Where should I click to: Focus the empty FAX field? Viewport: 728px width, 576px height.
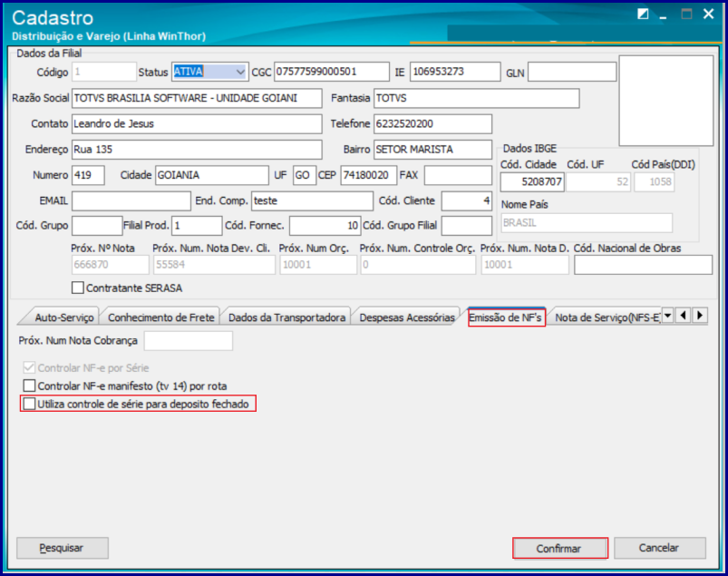[458, 175]
